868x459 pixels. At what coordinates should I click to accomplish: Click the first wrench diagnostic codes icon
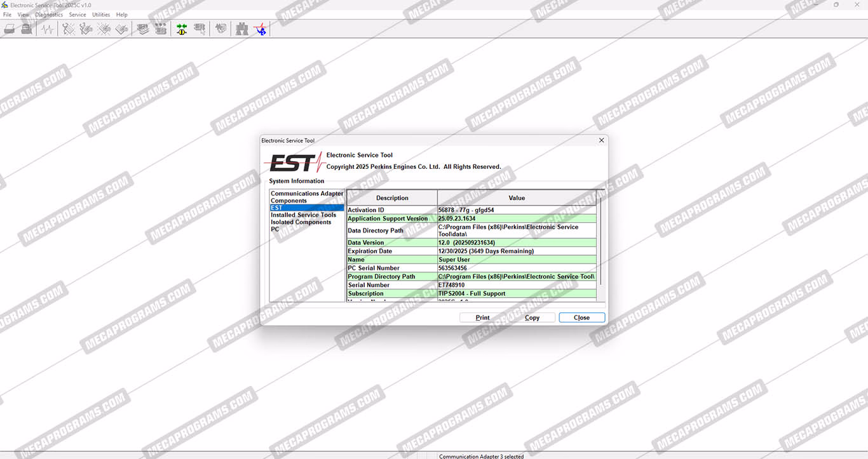click(x=69, y=29)
